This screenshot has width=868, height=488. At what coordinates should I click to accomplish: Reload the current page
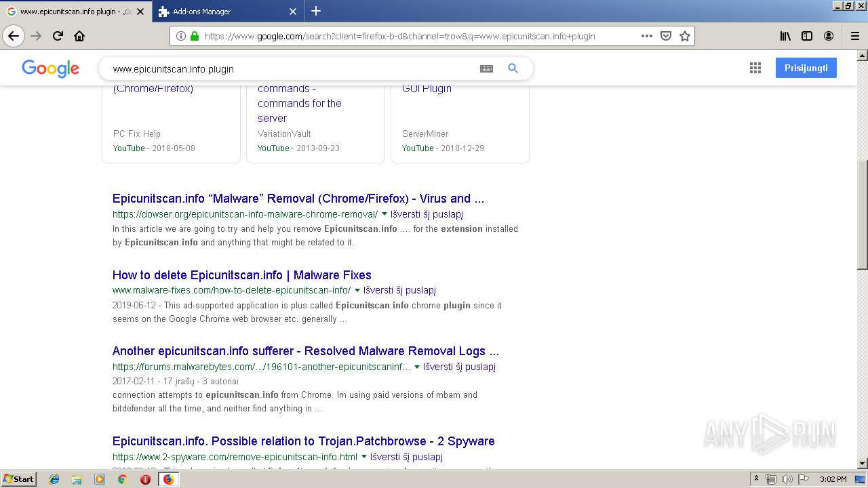tap(58, 36)
